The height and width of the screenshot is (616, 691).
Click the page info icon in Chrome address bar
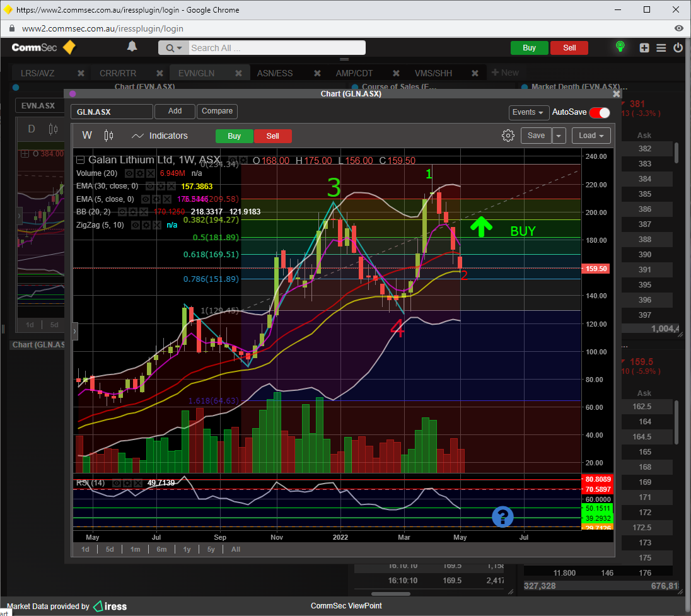(13, 28)
